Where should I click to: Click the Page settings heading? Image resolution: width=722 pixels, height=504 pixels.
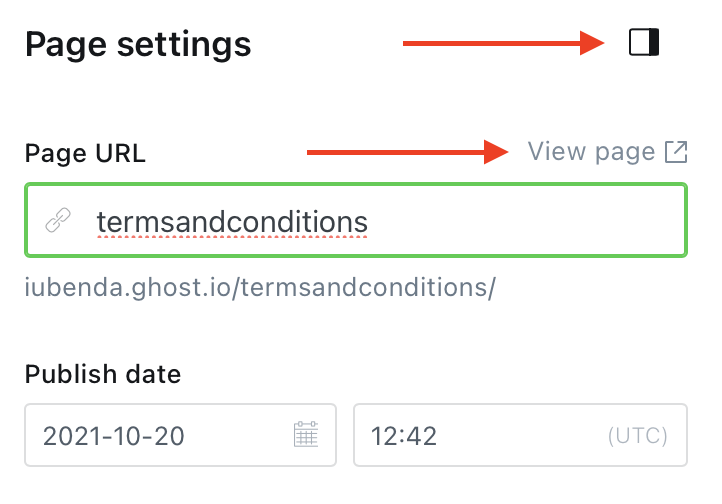tap(138, 44)
